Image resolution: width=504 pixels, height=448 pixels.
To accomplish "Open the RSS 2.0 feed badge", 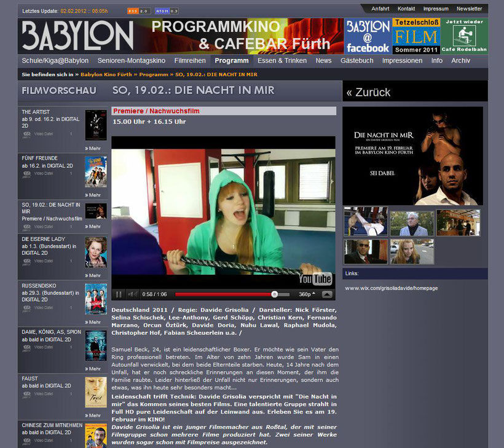I will pyautogui.click(x=138, y=11).
